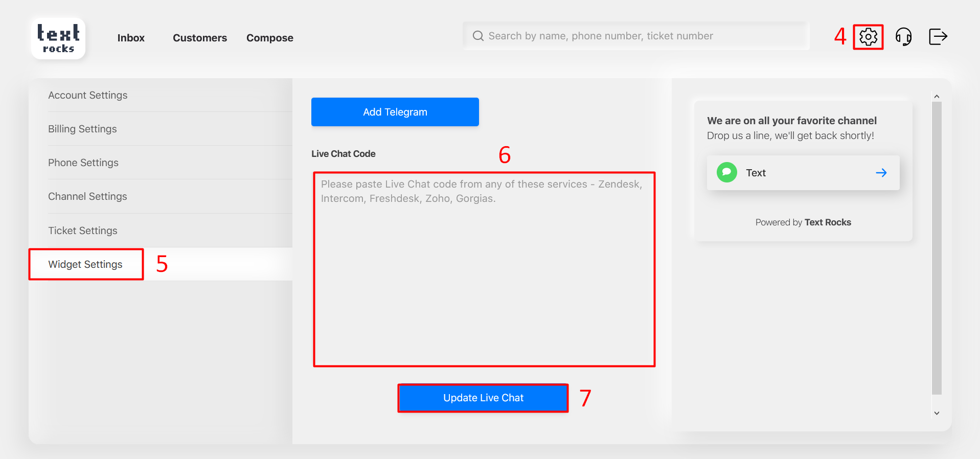Click the logout arrow icon
This screenshot has width=980, height=459.
[938, 37]
